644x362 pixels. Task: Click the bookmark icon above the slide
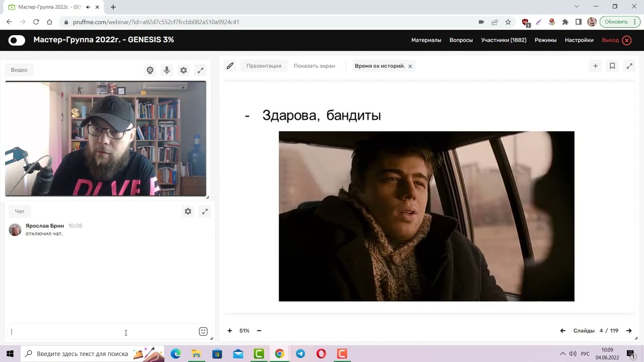(x=612, y=66)
